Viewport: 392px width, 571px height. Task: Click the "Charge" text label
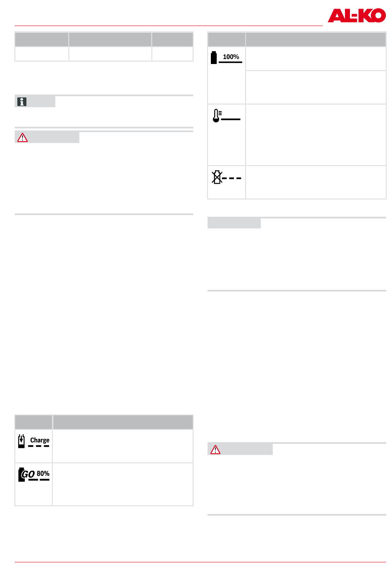pos(40,440)
